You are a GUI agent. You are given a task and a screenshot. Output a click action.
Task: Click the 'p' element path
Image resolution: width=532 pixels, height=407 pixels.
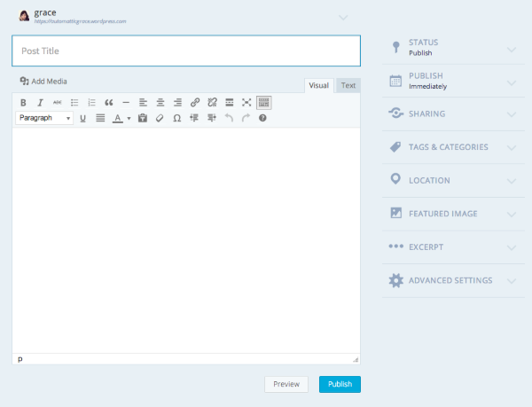20,359
